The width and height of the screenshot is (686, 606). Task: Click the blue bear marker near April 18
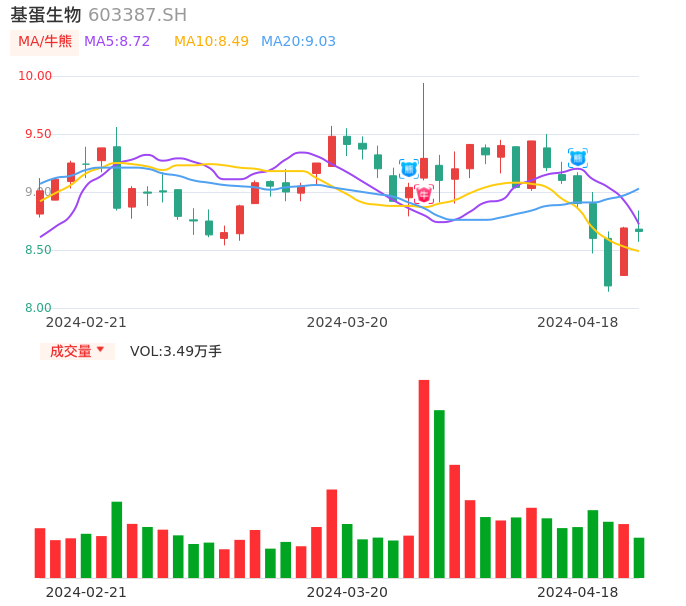tap(577, 158)
